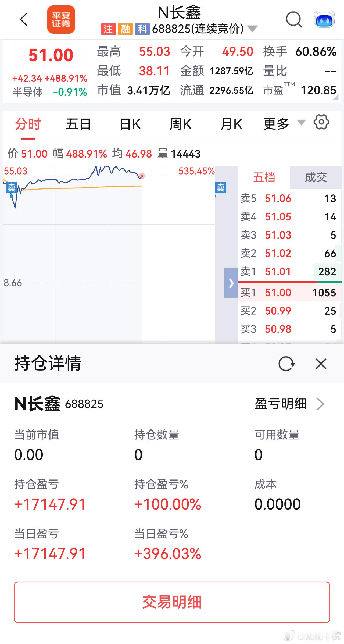Viewport: 344px width, 644px height.
Task: Tap the 今开 49.50 value
Action: pos(238,51)
